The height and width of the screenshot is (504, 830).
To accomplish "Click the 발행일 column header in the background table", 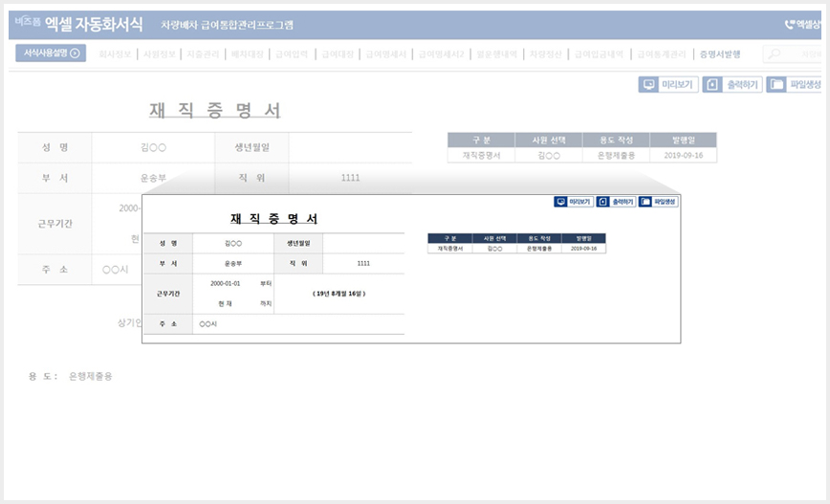I will pos(684,140).
